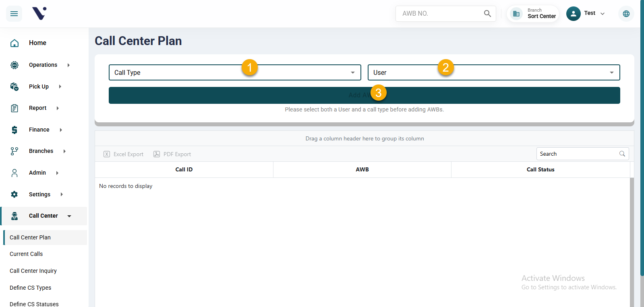
Task: Open Define CS Types page
Action: click(x=30, y=288)
